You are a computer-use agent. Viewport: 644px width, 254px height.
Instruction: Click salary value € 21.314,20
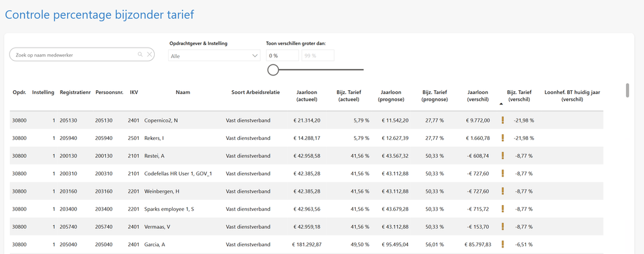(307, 121)
